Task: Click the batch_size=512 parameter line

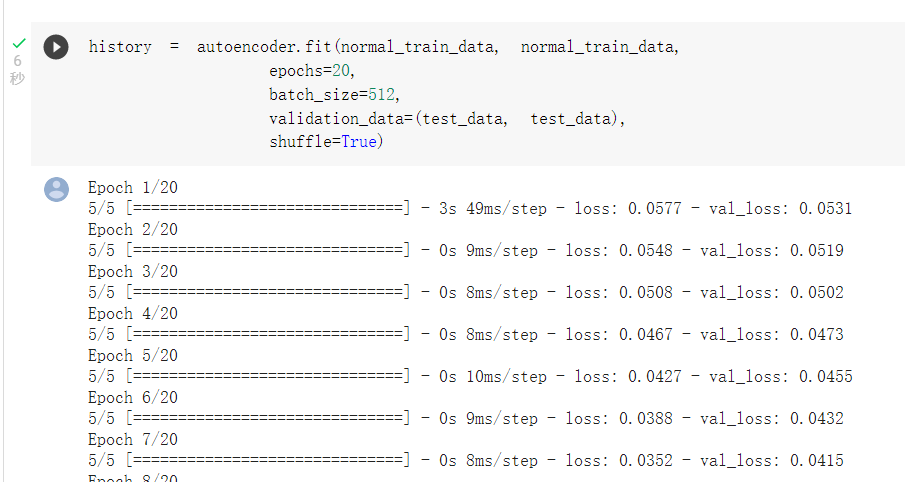Action: (x=333, y=94)
